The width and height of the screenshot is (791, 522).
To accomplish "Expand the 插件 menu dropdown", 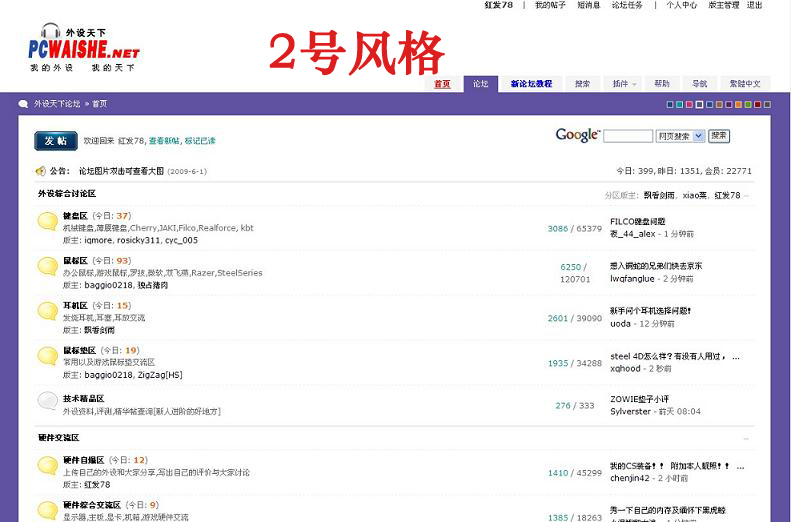I will coord(625,84).
